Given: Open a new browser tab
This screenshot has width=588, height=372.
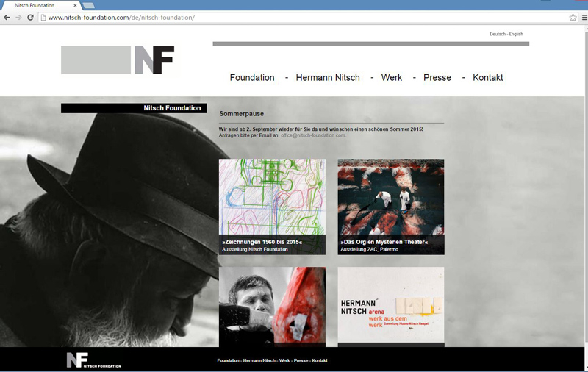Looking at the screenshot, I should 89,5.
